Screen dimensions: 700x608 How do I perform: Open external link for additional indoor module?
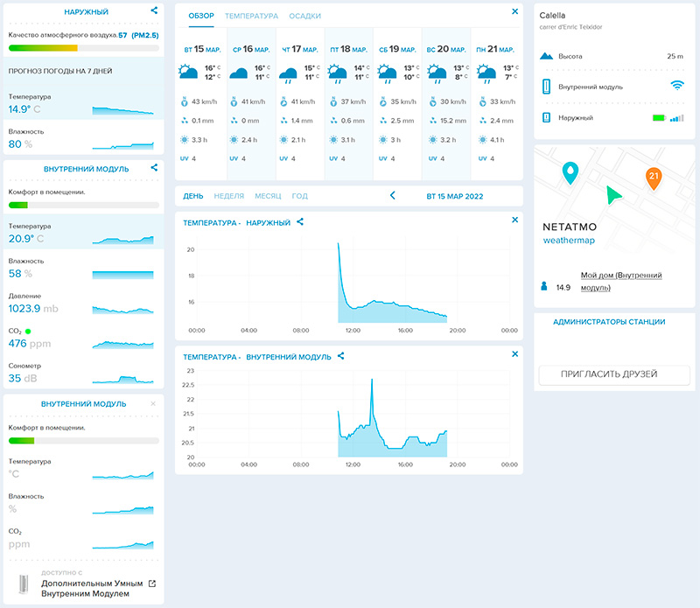coord(151,584)
